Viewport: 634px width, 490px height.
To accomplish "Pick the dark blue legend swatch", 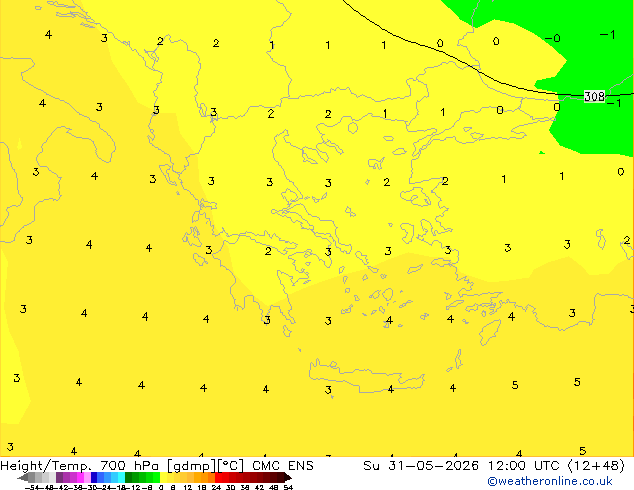I will pyautogui.click(x=94, y=477).
